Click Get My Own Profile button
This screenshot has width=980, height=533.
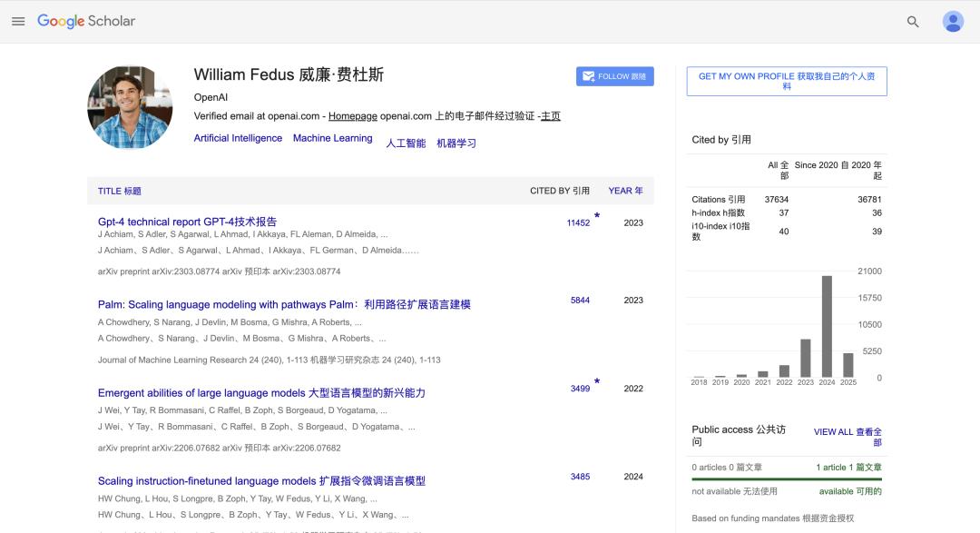(786, 82)
